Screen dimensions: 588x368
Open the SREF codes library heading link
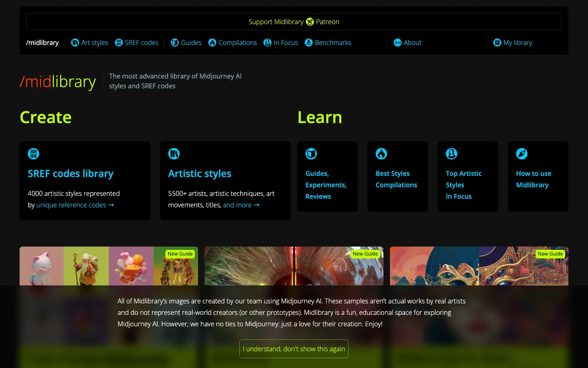pyautogui.click(x=71, y=173)
